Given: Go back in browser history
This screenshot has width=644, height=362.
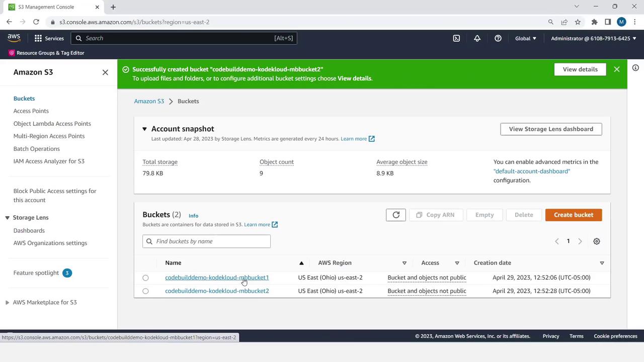Looking at the screenshot, I should point(9,22).
